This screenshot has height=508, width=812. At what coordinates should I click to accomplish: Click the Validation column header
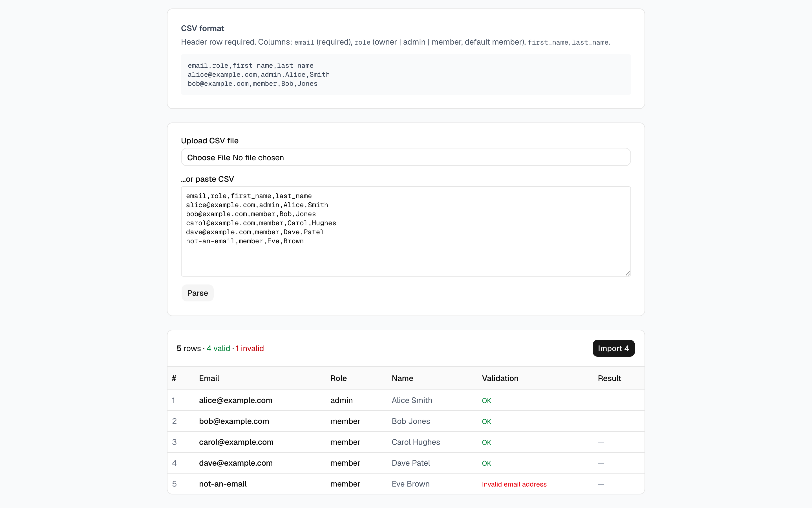point(500,378)
